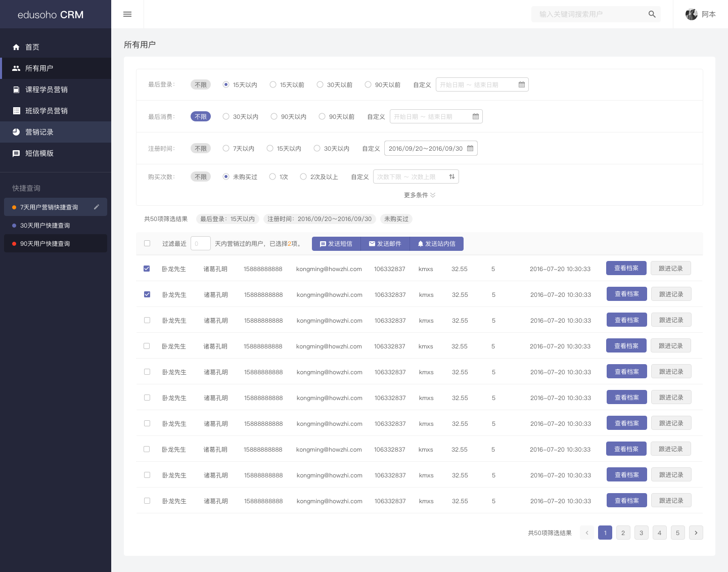728x572 pixels.
Task: Click the 发送邮件 button
Action: tap(385, 243)
